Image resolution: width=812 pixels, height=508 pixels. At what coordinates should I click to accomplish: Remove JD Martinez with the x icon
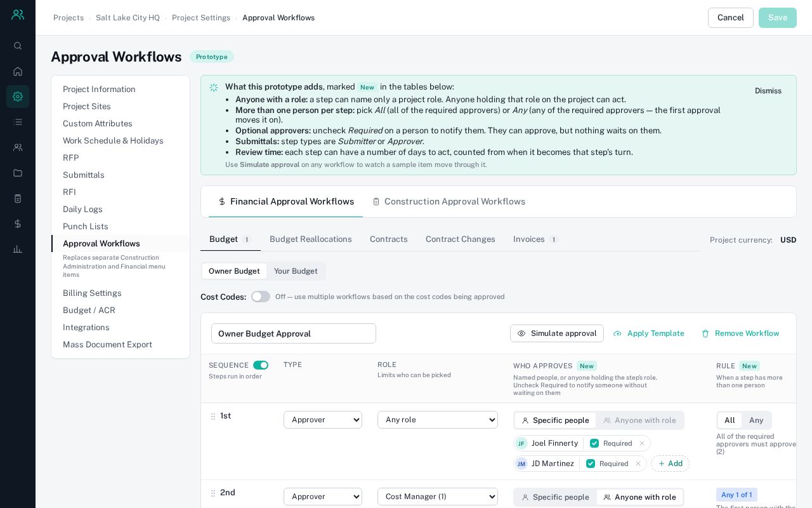coord(638,464)
